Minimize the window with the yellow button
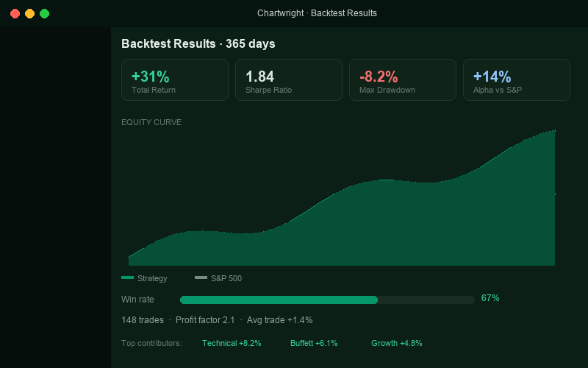Viewport: 588px width, 368px height. point(29,13)
